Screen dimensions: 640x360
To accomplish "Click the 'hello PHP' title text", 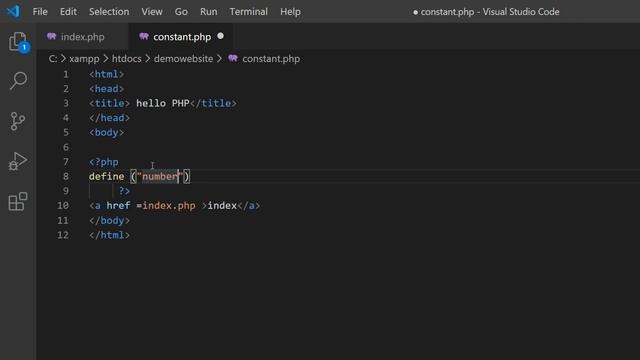I will pyautogui.click(x=163, y=103).
